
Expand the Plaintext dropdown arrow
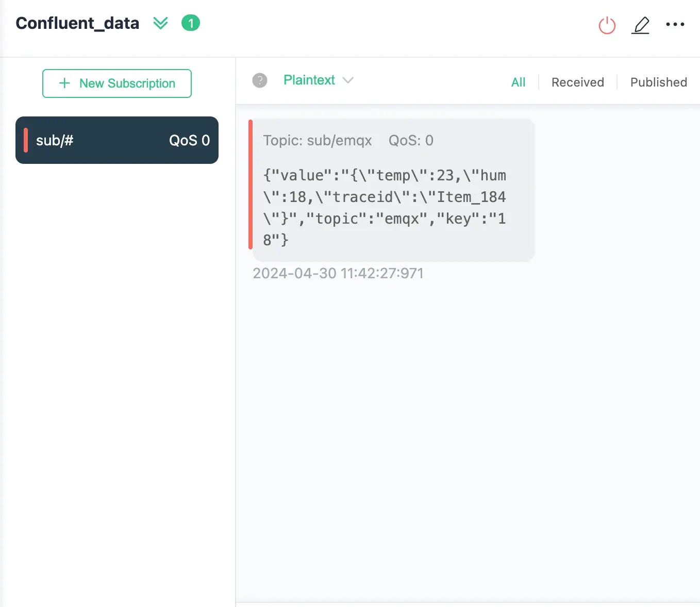pos(348,80)
